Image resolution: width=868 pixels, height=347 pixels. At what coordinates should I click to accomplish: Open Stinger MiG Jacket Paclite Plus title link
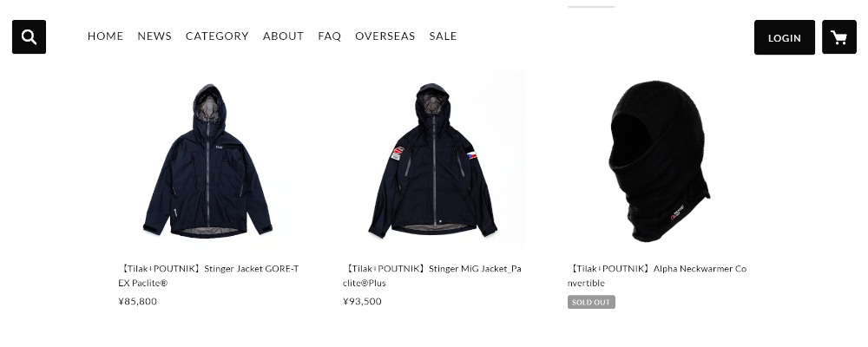432,276
